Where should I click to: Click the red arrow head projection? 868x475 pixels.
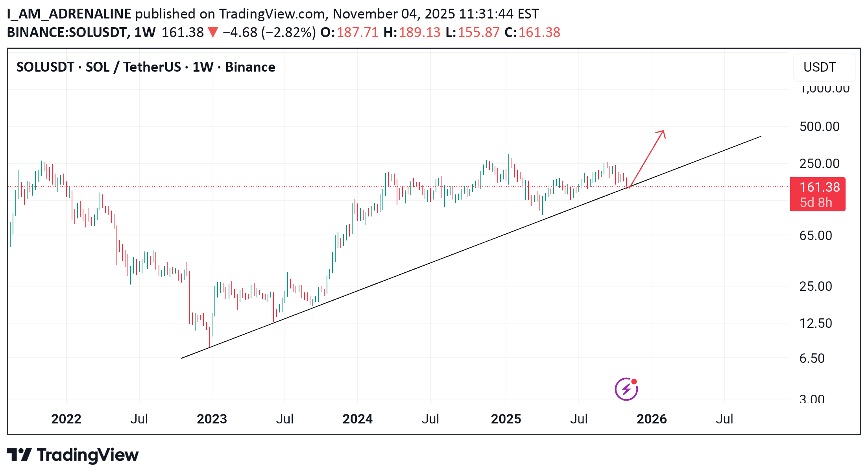(661, 133)
